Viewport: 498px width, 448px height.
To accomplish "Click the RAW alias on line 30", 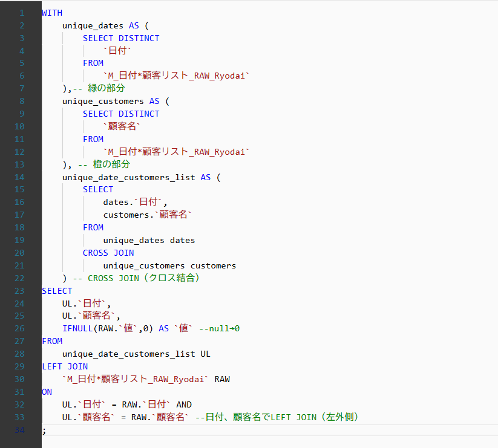I will 222,379.
